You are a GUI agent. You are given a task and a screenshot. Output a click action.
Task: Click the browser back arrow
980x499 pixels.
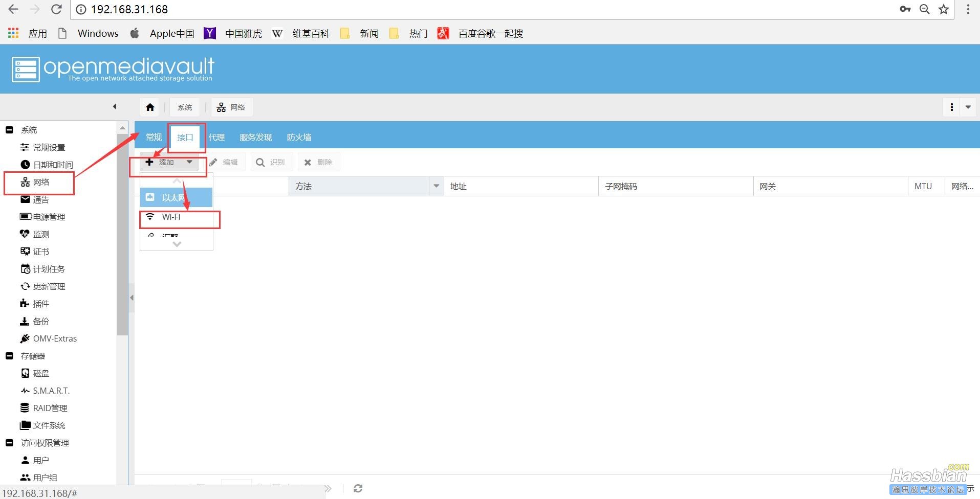(x=13, y=9)
